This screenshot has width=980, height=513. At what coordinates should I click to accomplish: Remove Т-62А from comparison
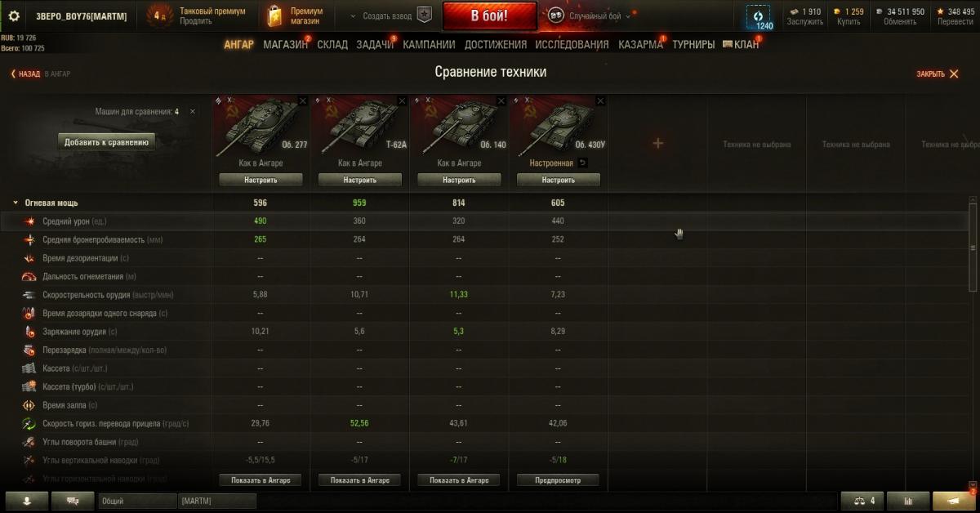pyautogui.click(x=402, y=100)
